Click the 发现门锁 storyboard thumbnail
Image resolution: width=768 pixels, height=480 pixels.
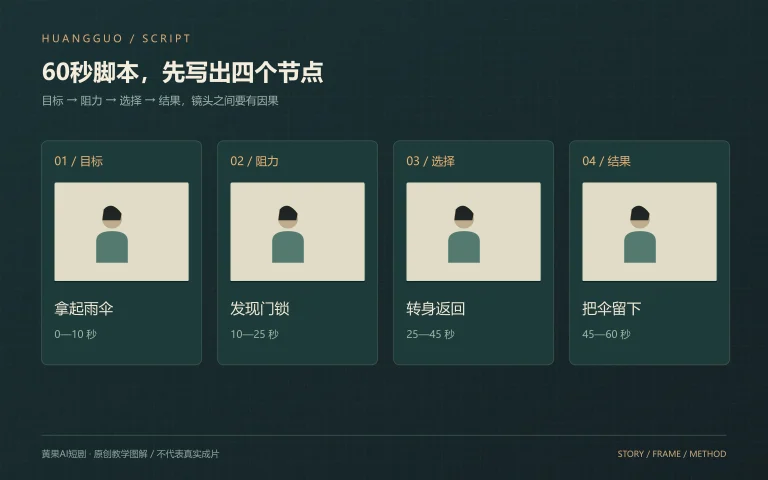297,232
